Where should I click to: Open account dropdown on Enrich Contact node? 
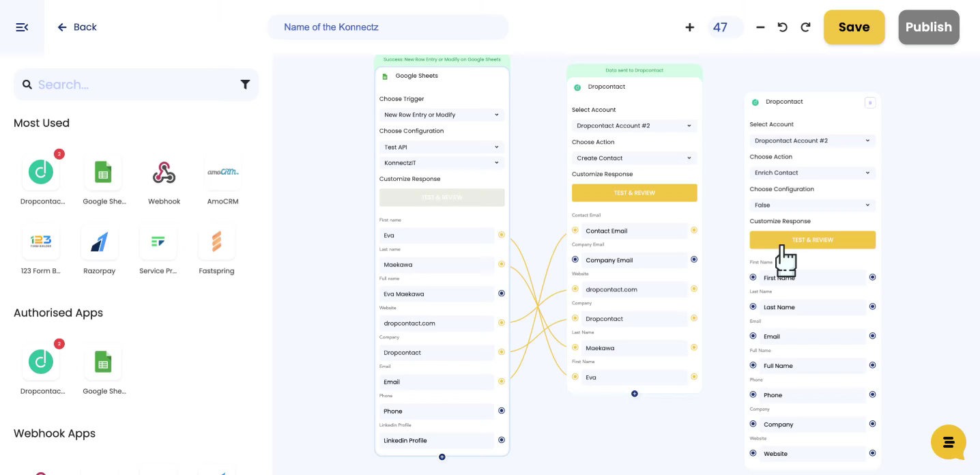coord(812,141)
